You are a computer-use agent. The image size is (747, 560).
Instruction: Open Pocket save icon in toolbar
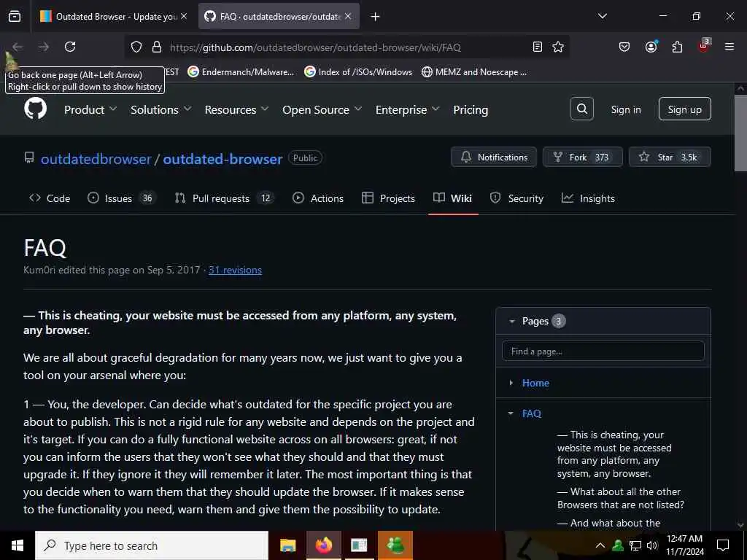pyautogui.click(x=624, y=47)
